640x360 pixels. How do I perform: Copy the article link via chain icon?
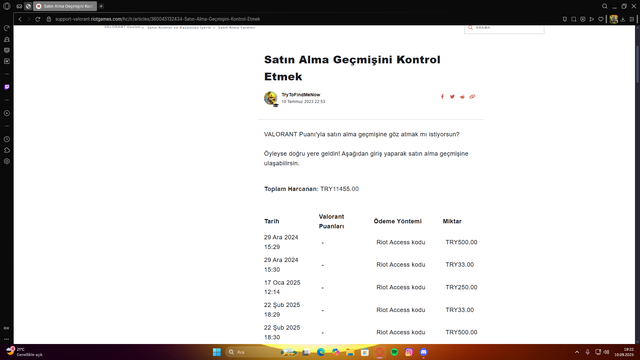[472, 97]
